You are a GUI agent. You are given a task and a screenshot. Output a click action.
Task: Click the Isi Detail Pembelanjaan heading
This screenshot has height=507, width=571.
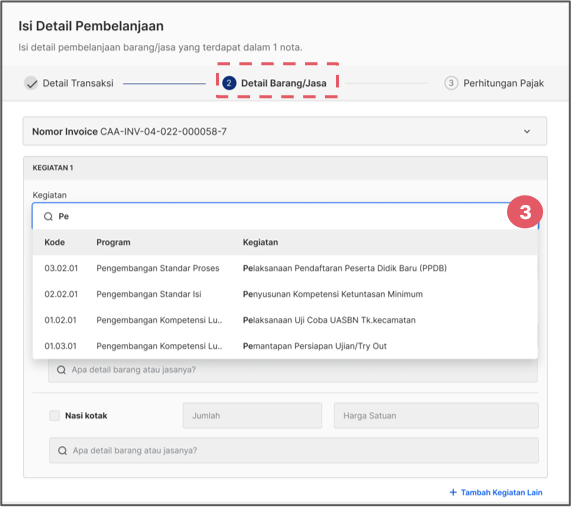pyautogui.click(x=91, y=26)
